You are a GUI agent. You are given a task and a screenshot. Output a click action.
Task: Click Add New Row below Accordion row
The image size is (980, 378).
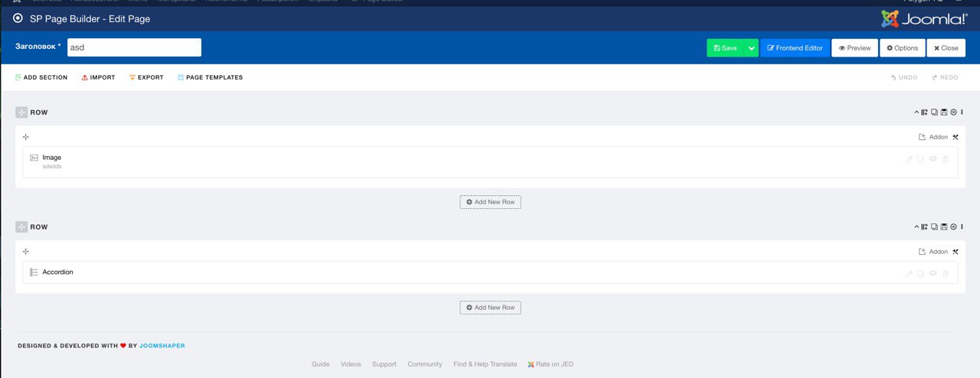click(x=490, y=308)
